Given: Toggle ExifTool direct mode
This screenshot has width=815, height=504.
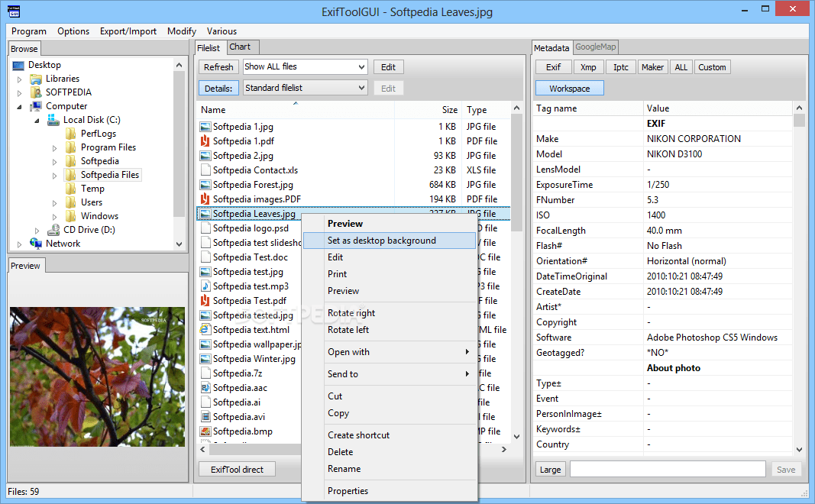Looking at the screenshot, I should coord(237,469).
